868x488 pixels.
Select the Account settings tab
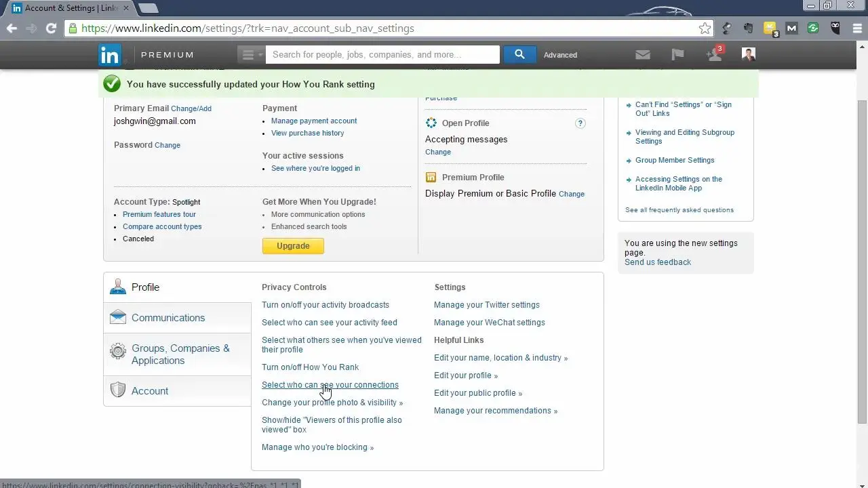pyautogui.click(x=177, y=391)
